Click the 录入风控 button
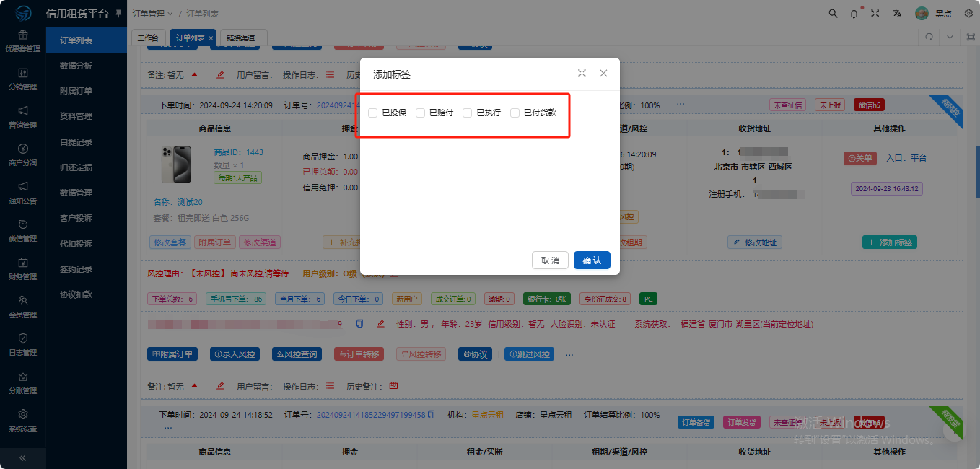The image size is (980, 469). (235, 354)
